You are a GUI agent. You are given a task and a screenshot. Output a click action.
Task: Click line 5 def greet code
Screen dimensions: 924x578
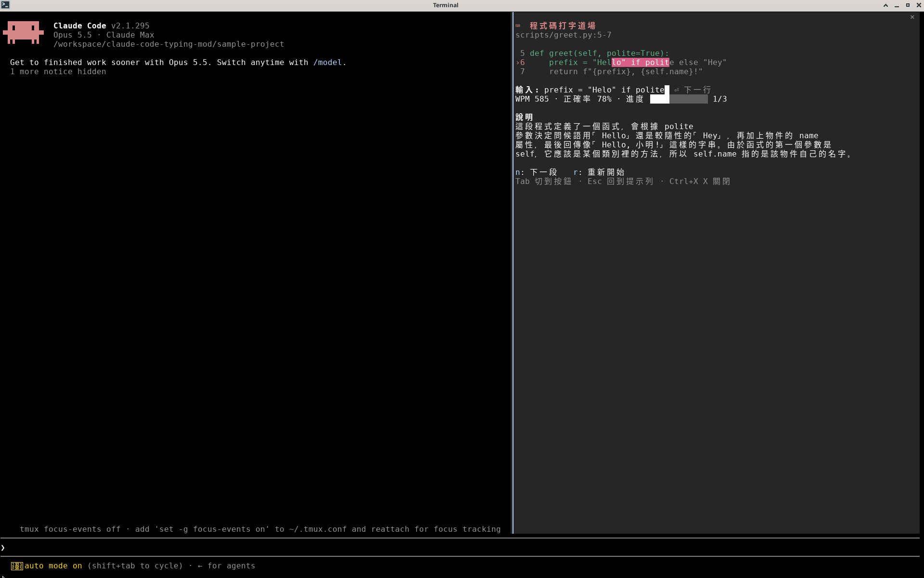coord(599,53)
